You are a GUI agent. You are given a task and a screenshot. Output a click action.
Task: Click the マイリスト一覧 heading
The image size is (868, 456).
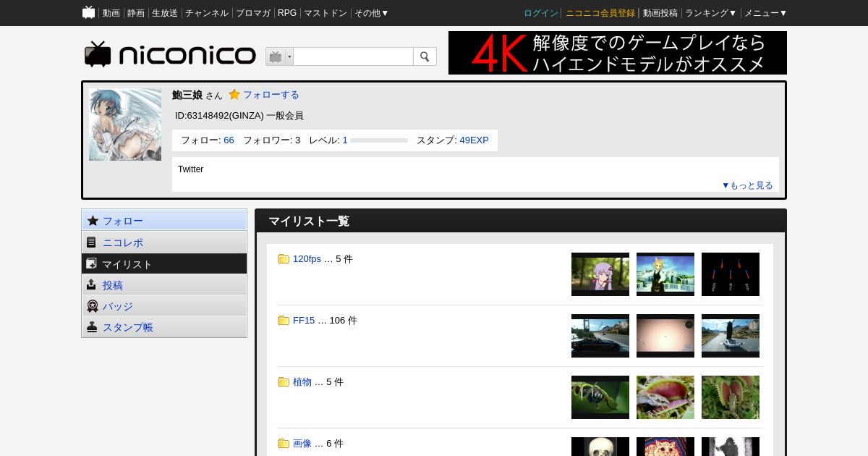point(309,221)
